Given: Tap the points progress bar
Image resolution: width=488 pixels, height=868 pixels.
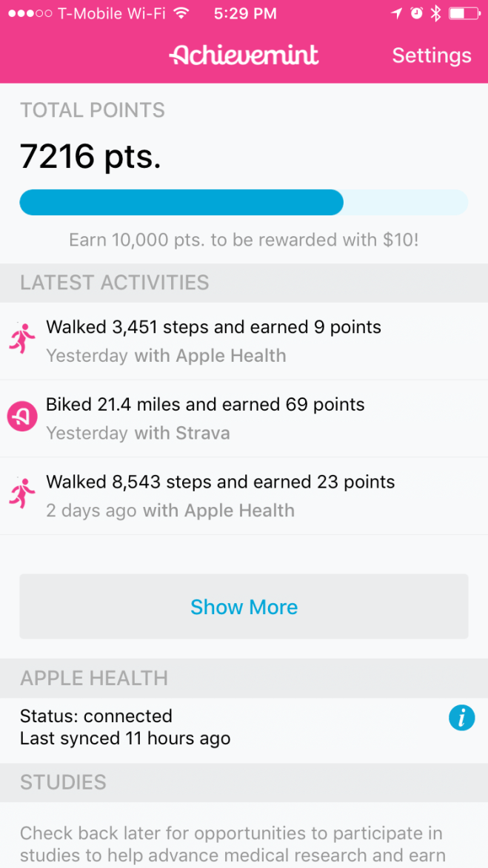Looking at the screenshot, I should [244, 203].
